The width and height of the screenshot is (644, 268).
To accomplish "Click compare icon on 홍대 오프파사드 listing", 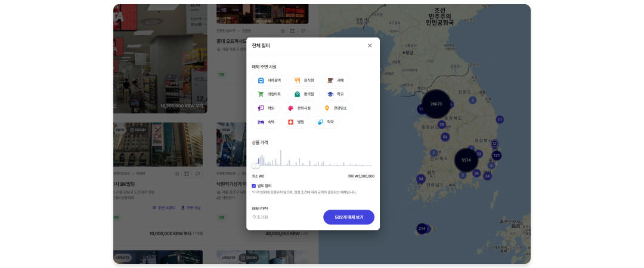I will pyautogui.click(x=292, y=31).
